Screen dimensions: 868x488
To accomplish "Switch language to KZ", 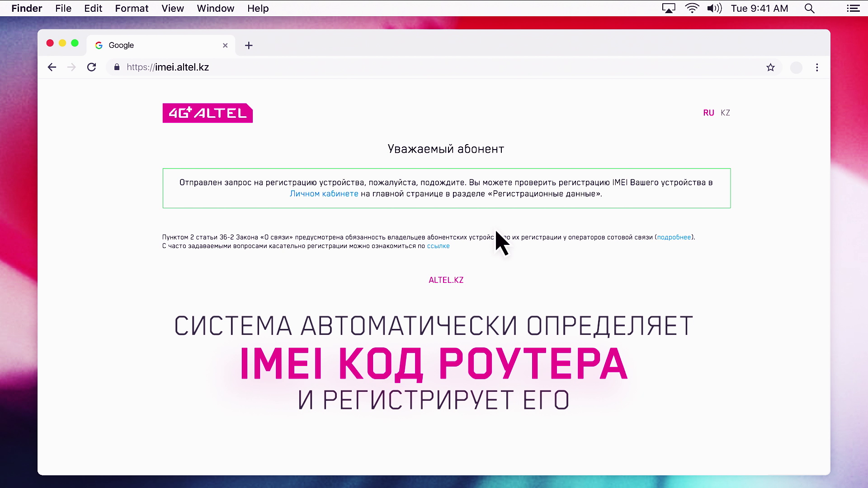I will tap(725, 113).
